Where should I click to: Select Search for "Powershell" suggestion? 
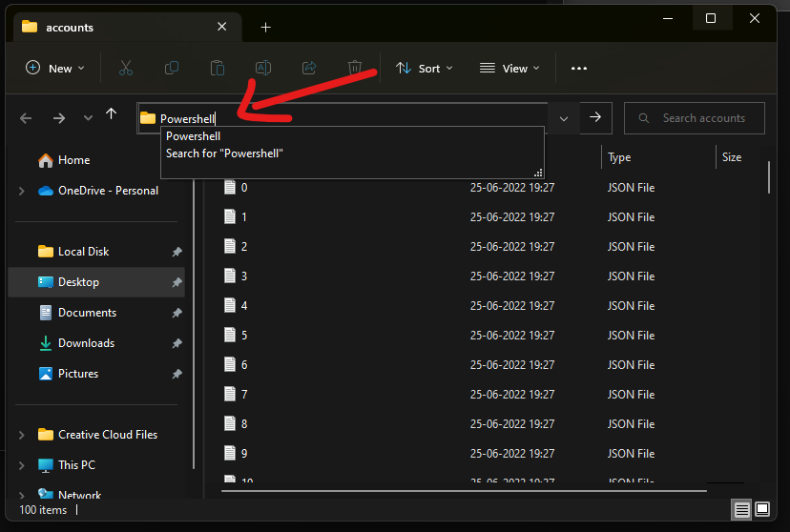225,153
